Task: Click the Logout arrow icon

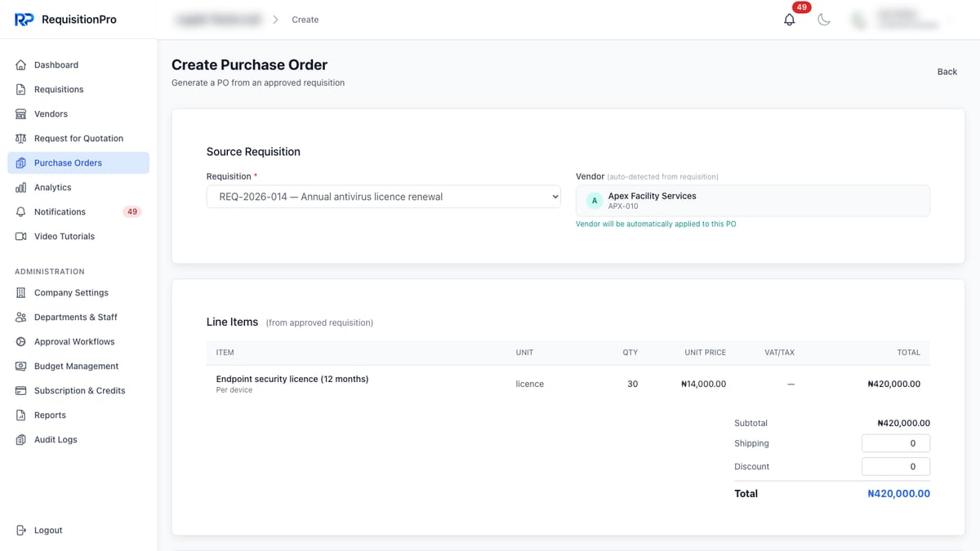Action: point(21,531)
